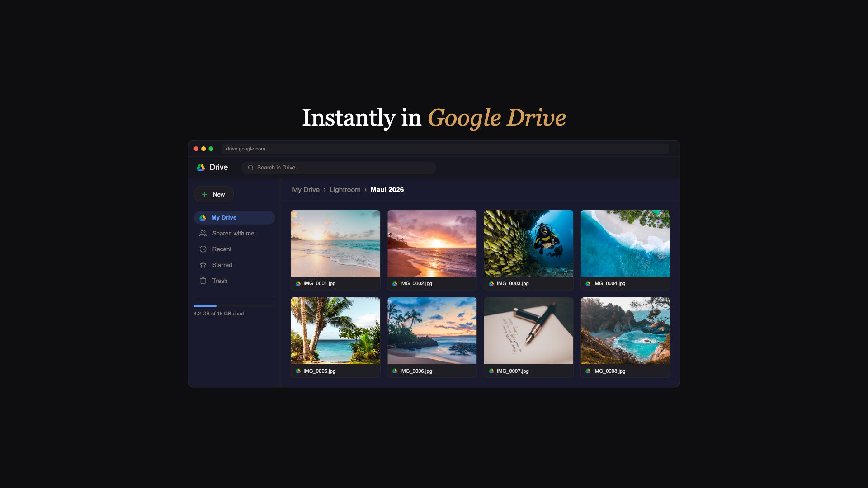868x488 pixels.
Task: Click the IMG_0002.jpg file name
Action: (x=416, y=283)
